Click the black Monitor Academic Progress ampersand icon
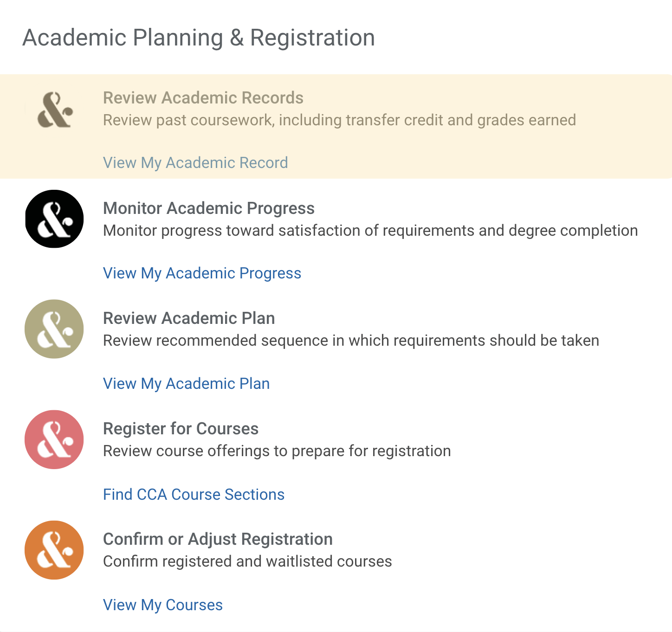 54,219
